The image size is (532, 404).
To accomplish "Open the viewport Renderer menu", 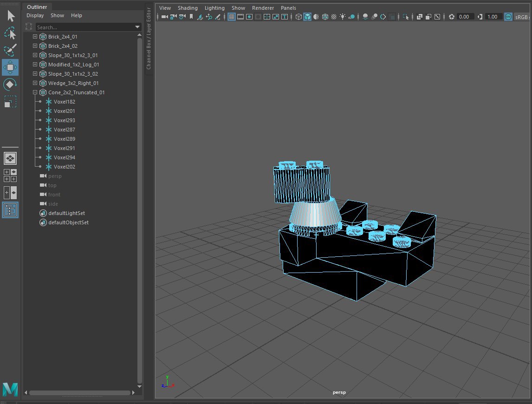I will coord(263,8).
